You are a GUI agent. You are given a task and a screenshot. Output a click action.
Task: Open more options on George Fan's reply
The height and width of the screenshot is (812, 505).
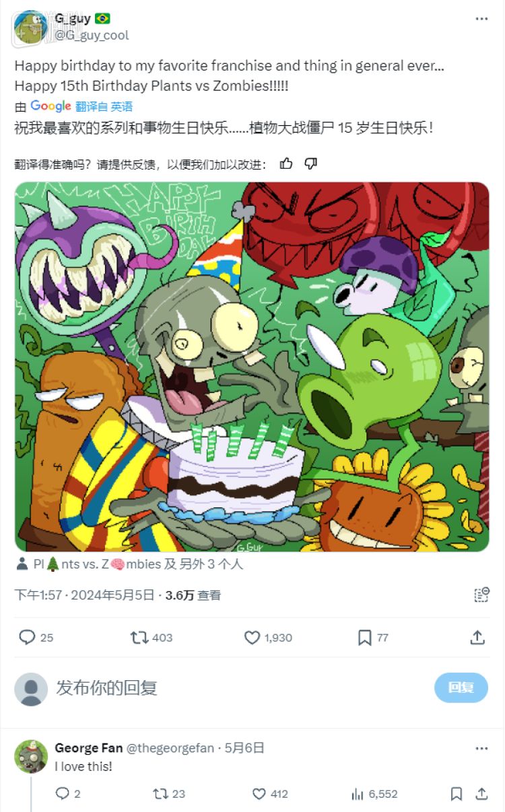coord(482,748)
